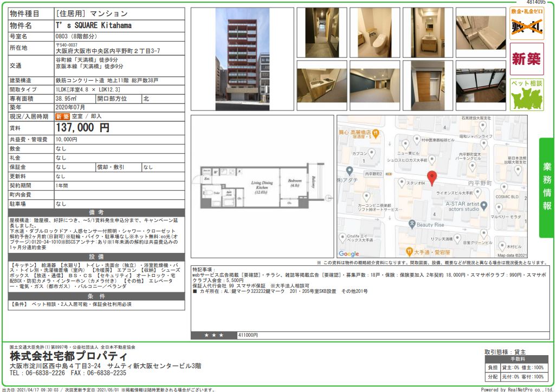This screenshot has height=392, width=556.
Task: Click the green ペット相談 badge
Action: tap(527, 95)
